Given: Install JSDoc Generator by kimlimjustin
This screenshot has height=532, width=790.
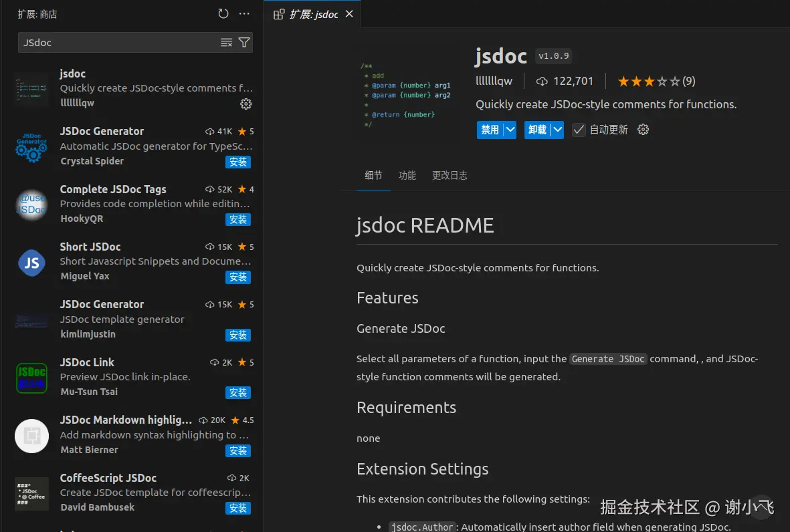Looking at the screenshot, I should [238, 336].
